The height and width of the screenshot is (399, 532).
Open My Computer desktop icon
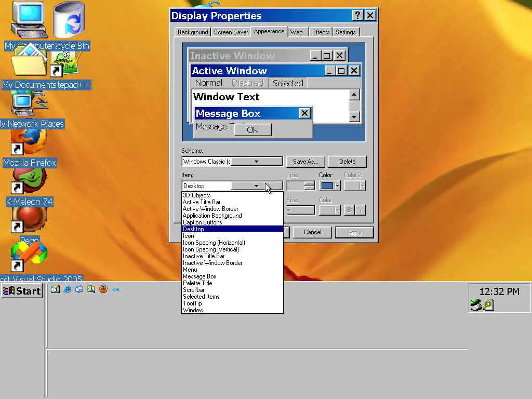point(29,20)
